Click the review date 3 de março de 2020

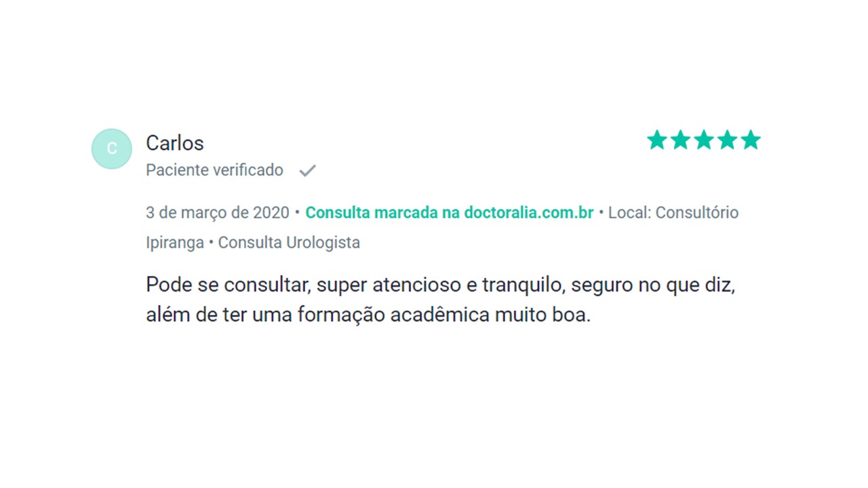coord(217,212)
